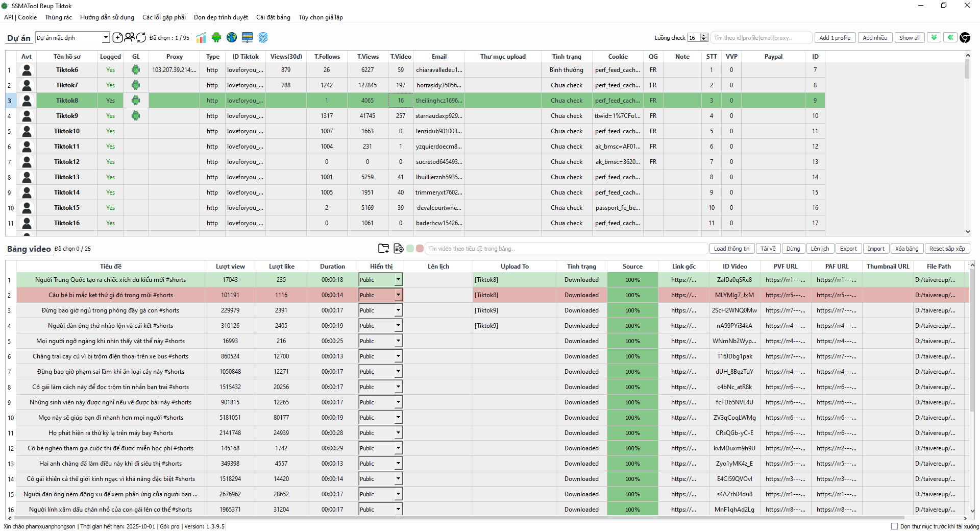Click the avatar icon of Tiktok15 profile
The height and width of the screenshot is (531, 980).
(x=27, y=208)
